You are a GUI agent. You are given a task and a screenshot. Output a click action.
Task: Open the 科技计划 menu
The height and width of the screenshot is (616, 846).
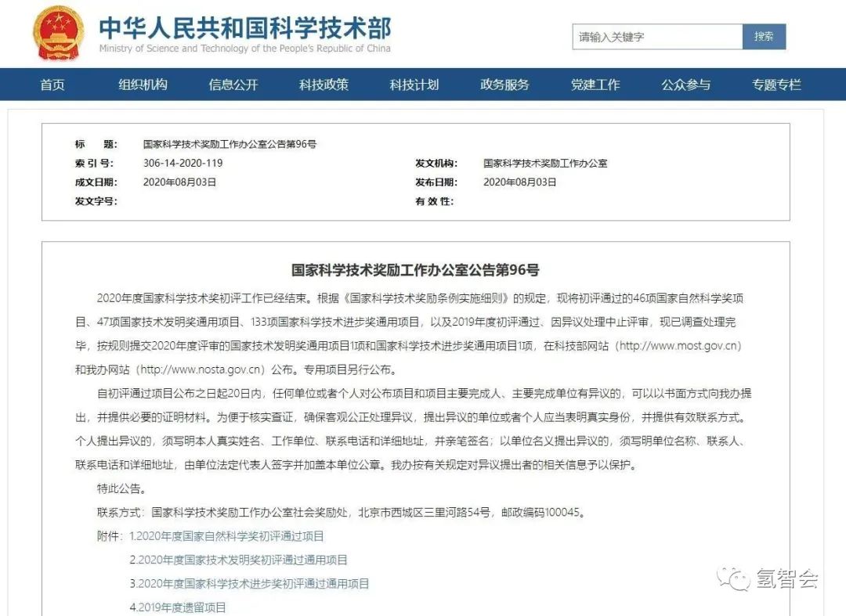click(x=414, y=85)
